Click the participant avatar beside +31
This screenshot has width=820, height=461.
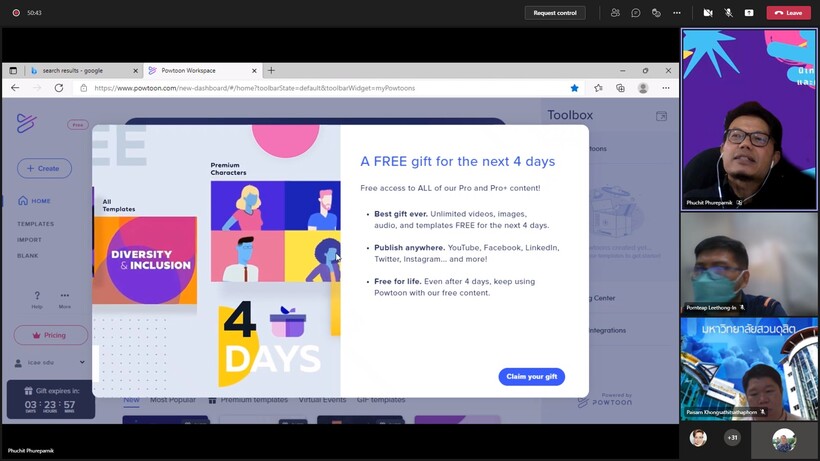[x=698, y=438]
